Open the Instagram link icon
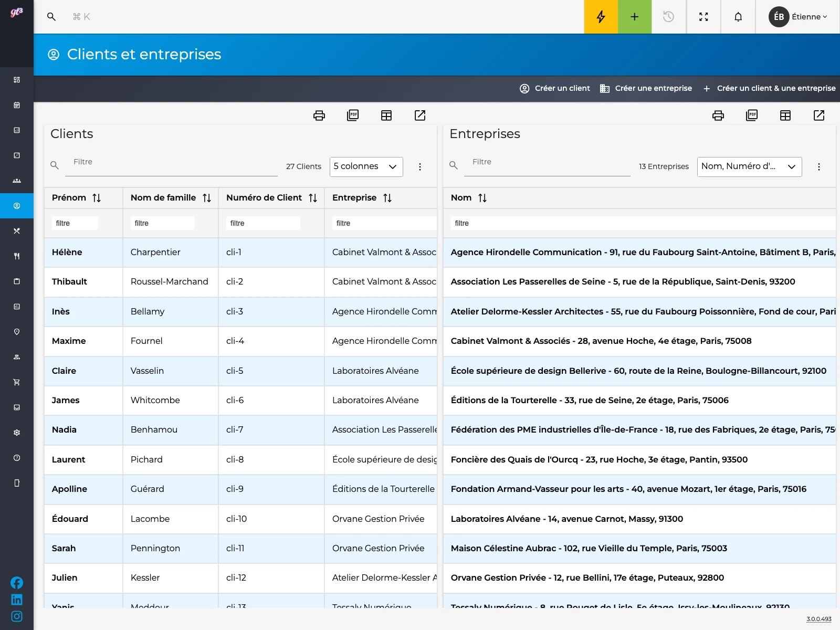 click(17, 616)
